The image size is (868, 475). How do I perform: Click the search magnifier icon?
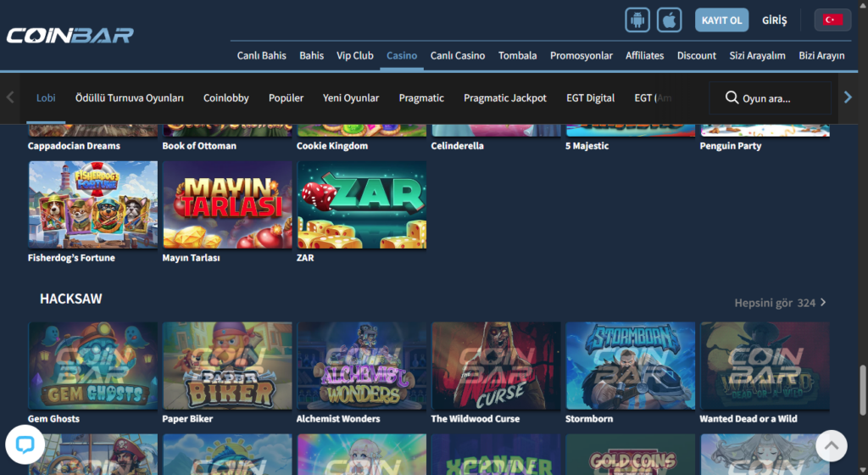point(732,98)
